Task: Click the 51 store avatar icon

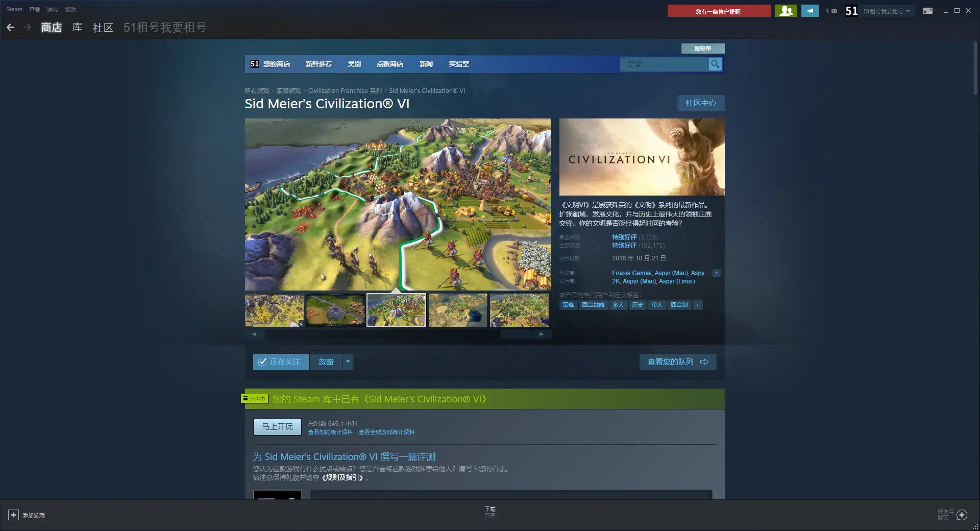Action: pos(254,64)
